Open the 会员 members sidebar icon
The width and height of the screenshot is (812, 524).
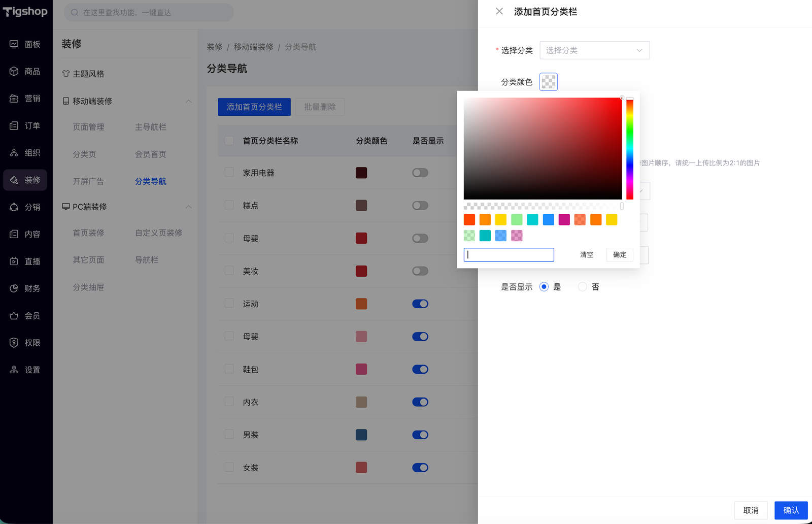[x=14, y=316]
